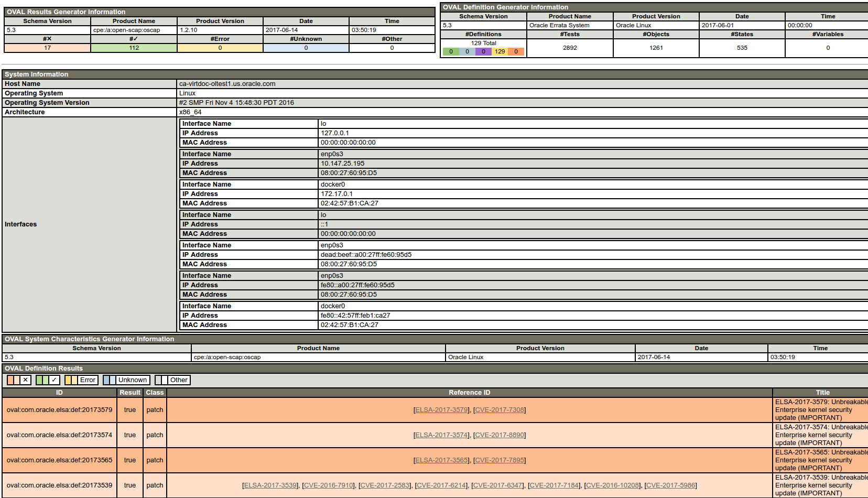The width and height of the screenshot is (868, 498).
Task: Click product name Oracle Errata System
Action: [559, 25]
